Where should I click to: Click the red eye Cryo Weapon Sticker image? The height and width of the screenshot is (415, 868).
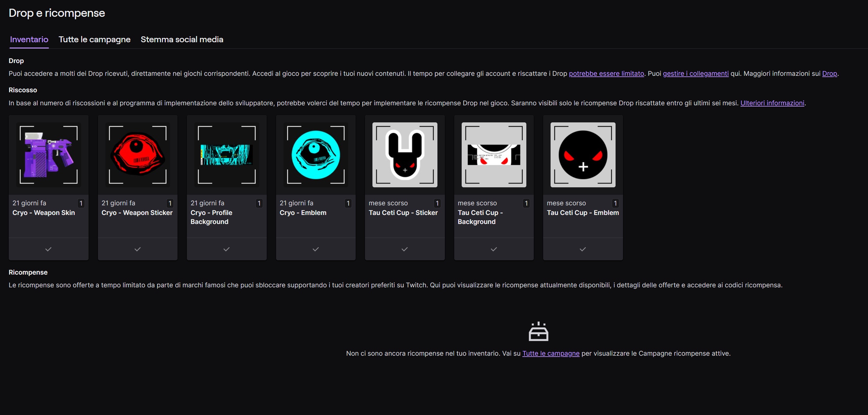tap(137, 155)
